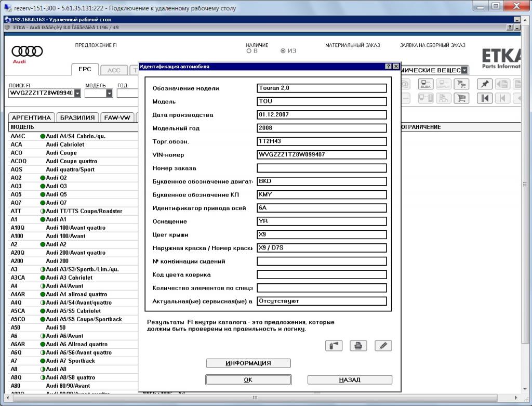Screen dimensions: 532x406
Task: Print vehicle identification with the printer icon
Action: (x=358, y=346)
